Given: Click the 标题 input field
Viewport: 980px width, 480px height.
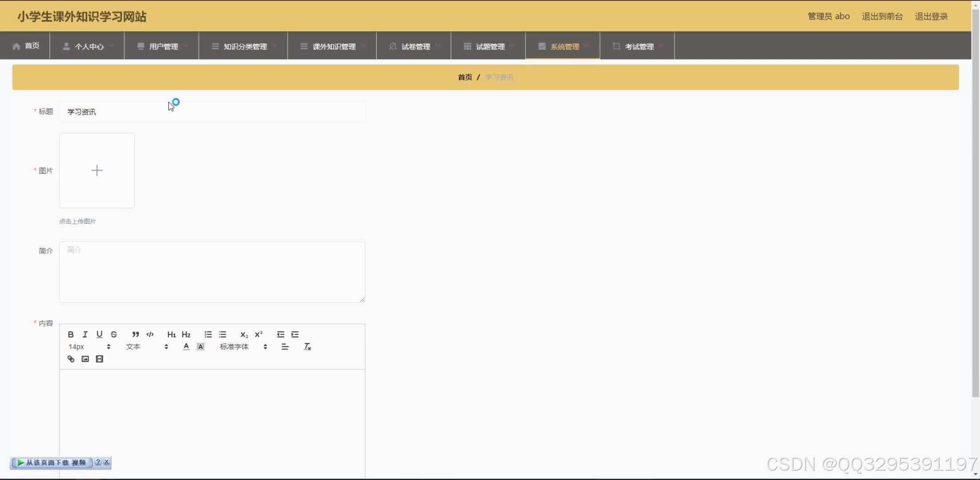Looking at the screenshot, I should point(212,112).
